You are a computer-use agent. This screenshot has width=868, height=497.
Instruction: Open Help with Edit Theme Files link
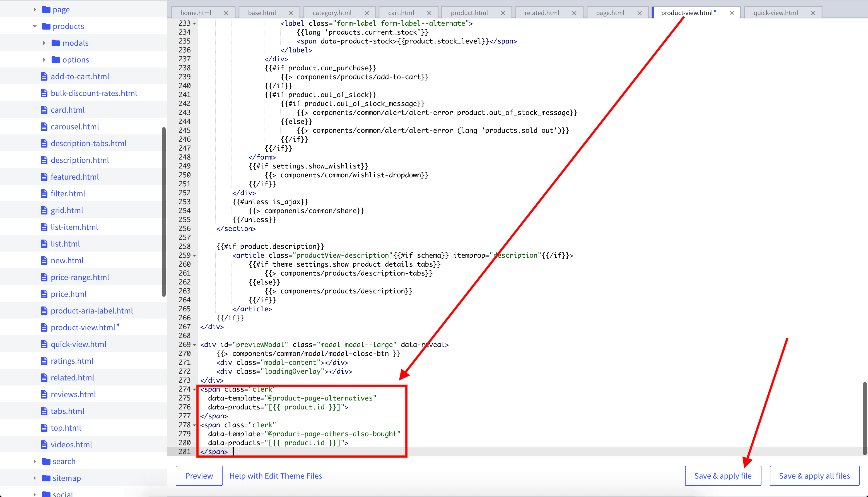(x=276, y=476)
